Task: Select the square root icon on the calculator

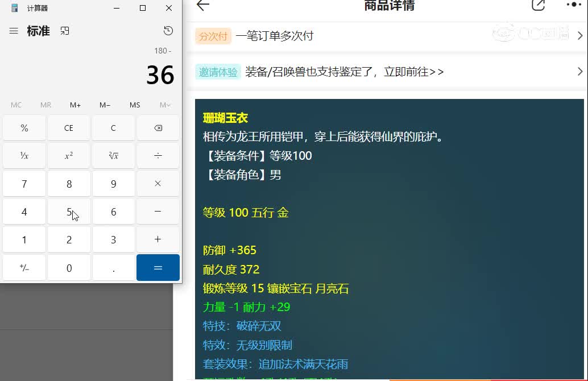Action: [113, 155]
